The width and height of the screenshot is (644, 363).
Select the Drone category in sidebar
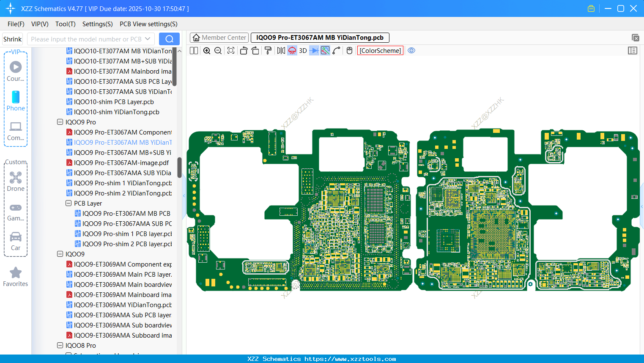coord(16,181)
